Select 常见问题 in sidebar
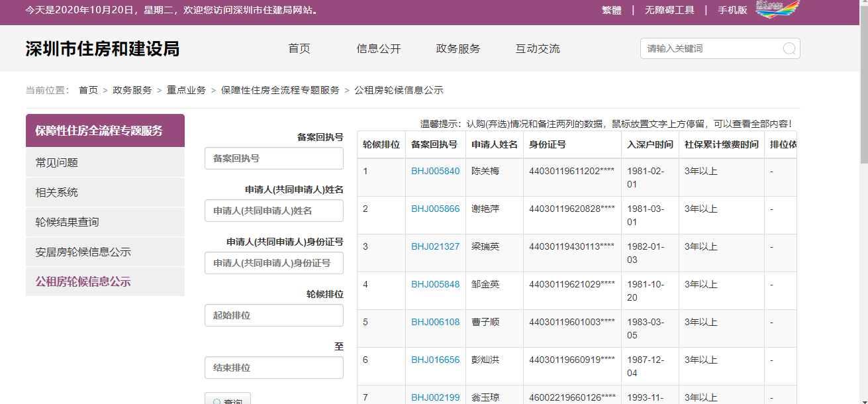The width and height of the screenshot is (868, 404). tap(105, 162)
